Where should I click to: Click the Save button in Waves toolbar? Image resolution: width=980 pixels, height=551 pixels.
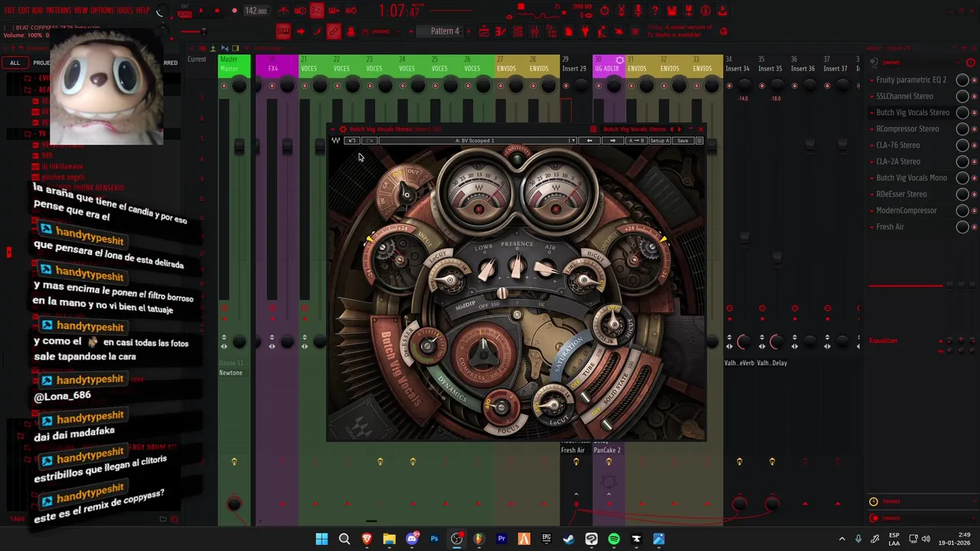tap(682, 141)
